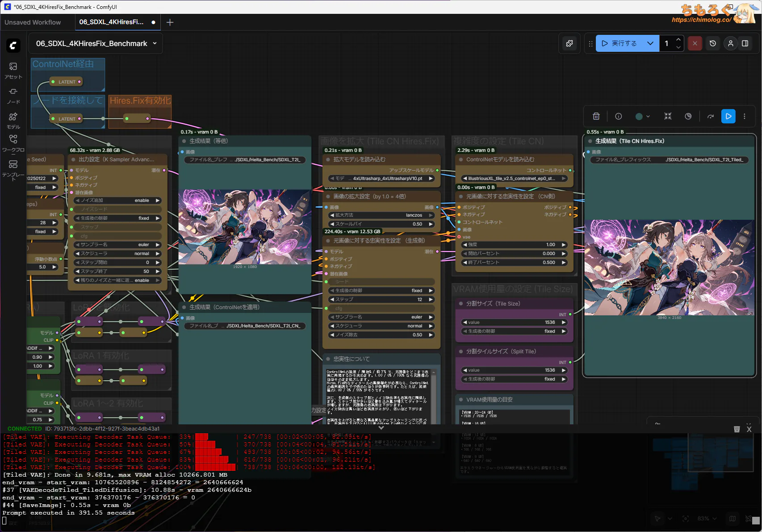Toggle collapse dot on VRAM使用量の目安 node
The image size is (762, 532).
pos(461,400)
